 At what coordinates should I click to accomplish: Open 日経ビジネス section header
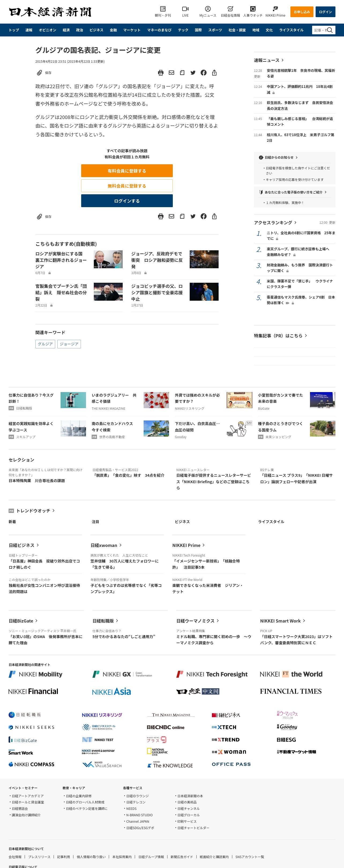pyautogui.click(x=24, y=545)
